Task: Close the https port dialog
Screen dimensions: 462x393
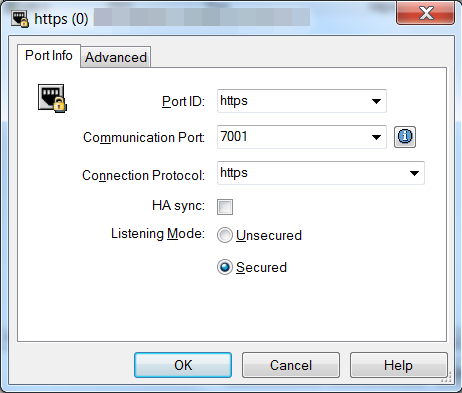Action: (x=426, y=14)
